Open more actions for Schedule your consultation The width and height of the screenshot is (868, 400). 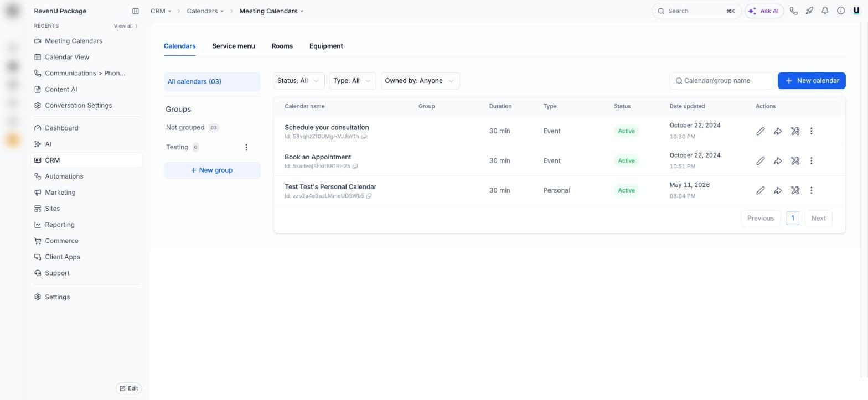812,131
